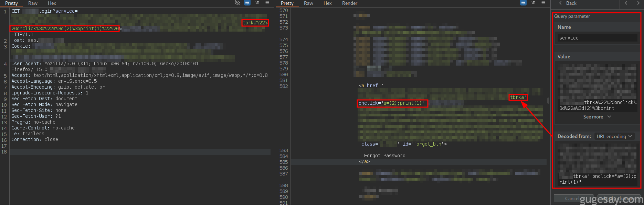Viewport: 644px width, 205px height.
Task: Click the Cancel button in Inspector
Action: pyautogui.click(x=573, y=198)
